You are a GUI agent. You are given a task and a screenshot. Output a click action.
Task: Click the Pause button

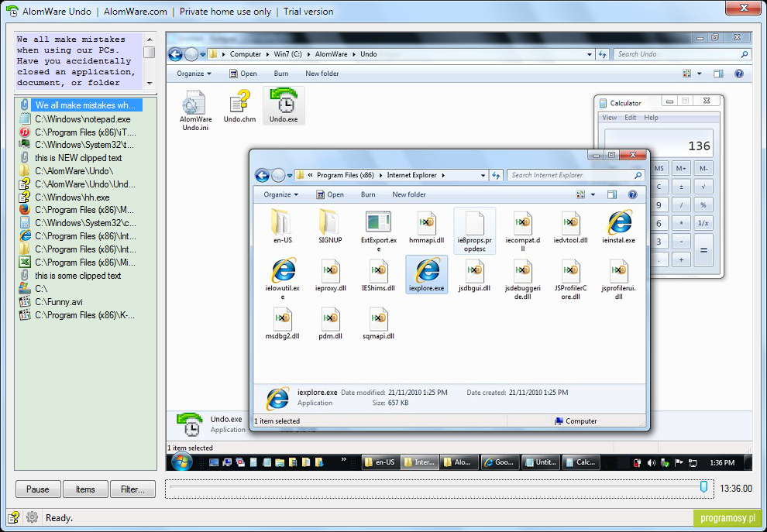(38, 489)
